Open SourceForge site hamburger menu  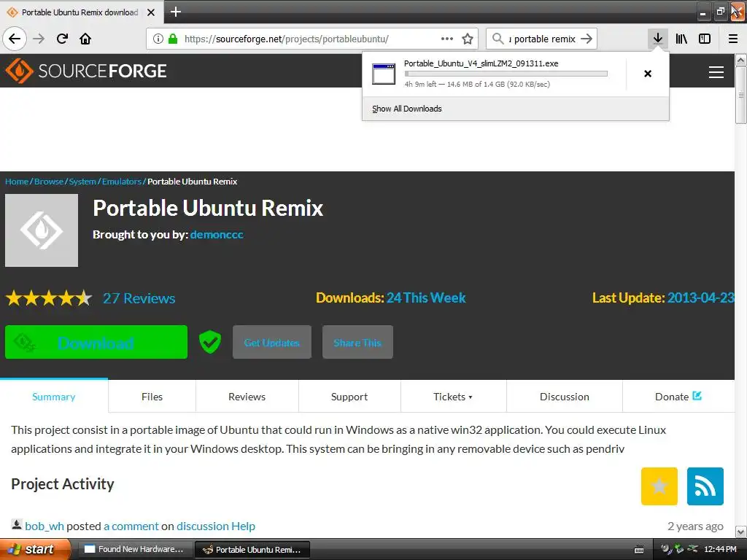(x=716, y=72)
